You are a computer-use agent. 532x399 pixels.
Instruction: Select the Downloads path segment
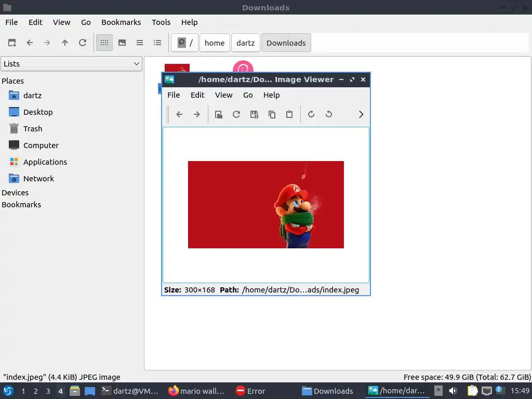tap(286, 43)
